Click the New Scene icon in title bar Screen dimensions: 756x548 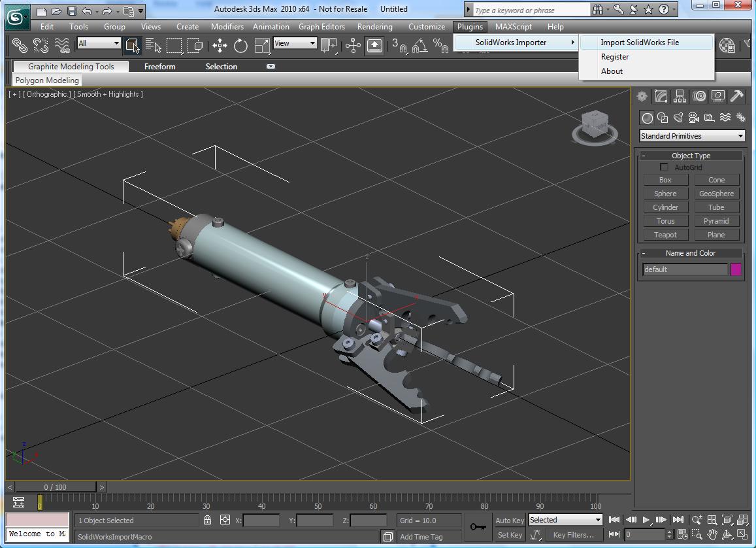click(42, 10)
